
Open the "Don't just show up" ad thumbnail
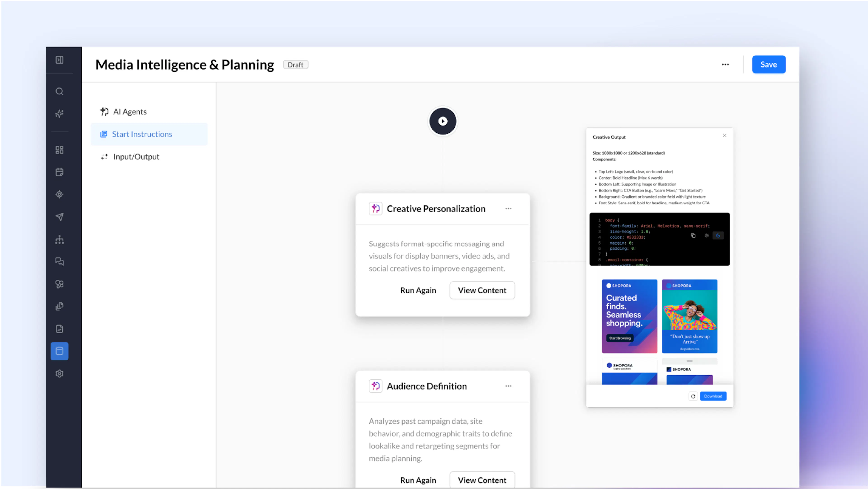pos(689,317)
